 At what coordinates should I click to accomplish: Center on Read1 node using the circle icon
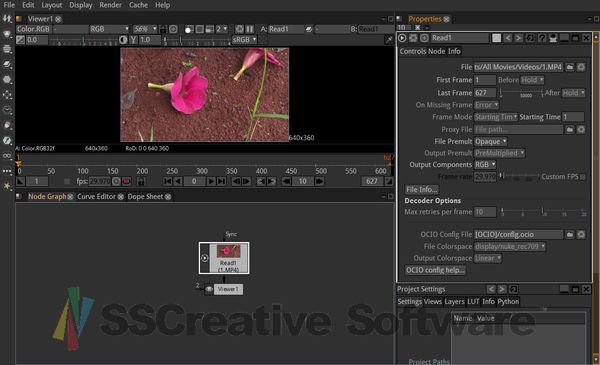[424, 38]
